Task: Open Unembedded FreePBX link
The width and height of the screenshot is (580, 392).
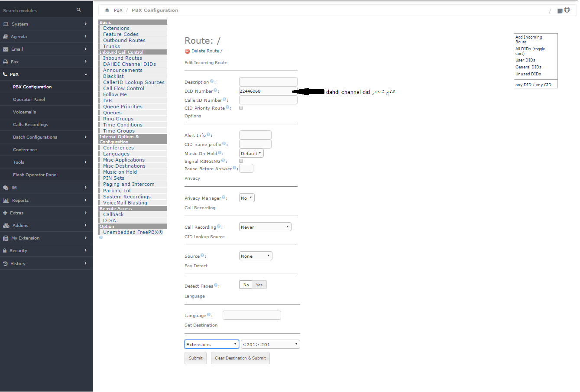Action: pos(133,232)
